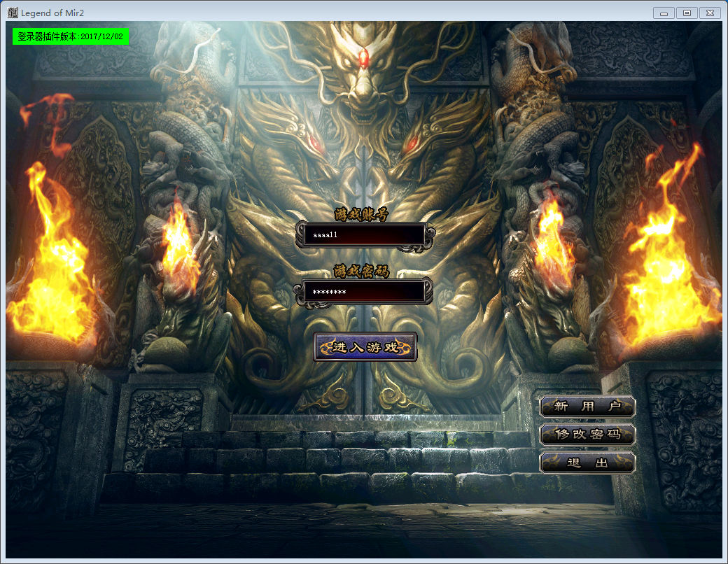Maximize the Legend of Mir2 window
The height and width of the screenshot is (564, 728).
click(687, 13)
